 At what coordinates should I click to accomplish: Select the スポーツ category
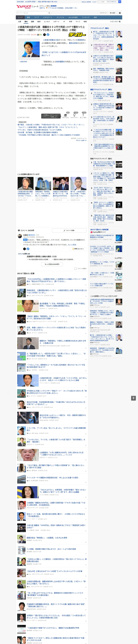56,21
